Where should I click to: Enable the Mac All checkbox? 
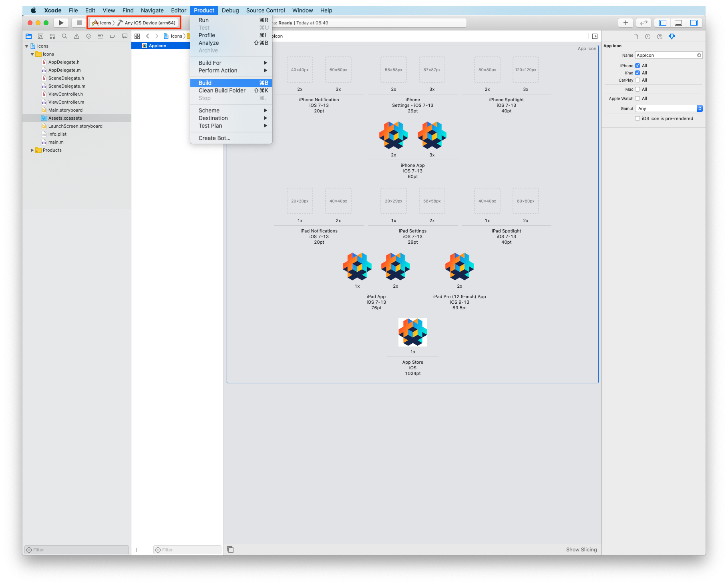point(638,89)
